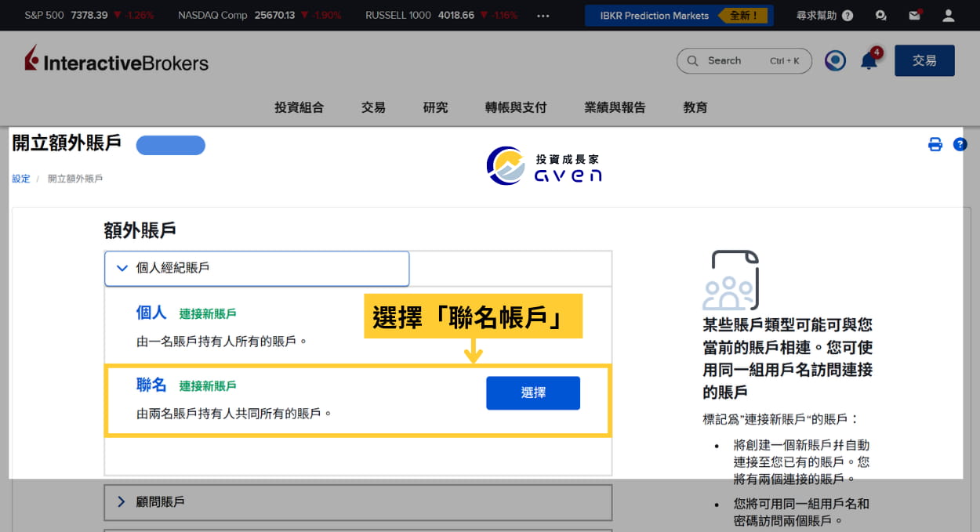Open the user profile icon
The image size is (980, 532).
point(949,15)
